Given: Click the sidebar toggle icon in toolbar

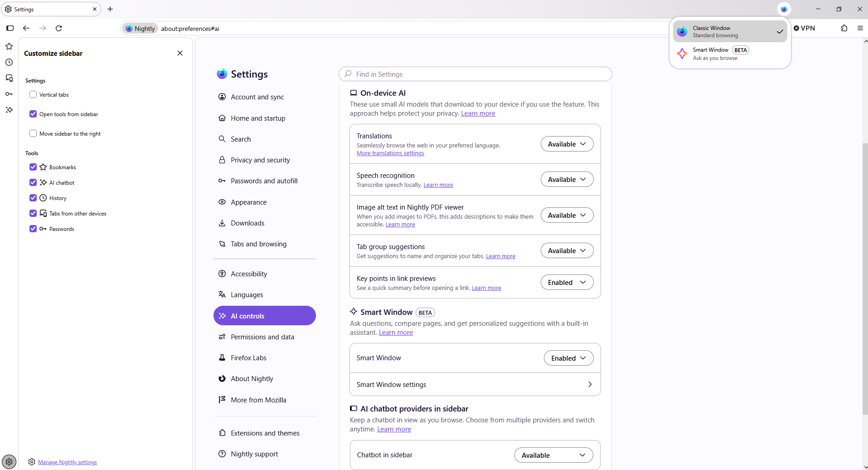Looking at the screenshot, I should click(x=10, y=28).
